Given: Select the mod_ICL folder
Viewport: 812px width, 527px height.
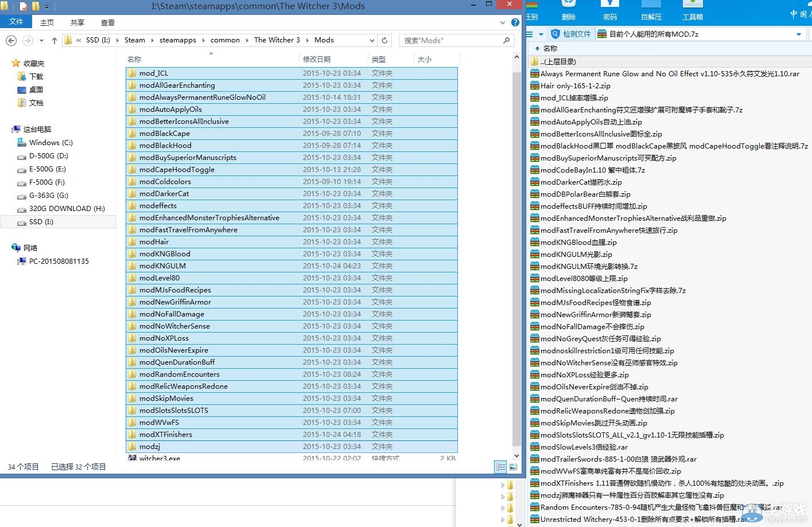Looking at the screenshot, I should click(x=292, y=73).
